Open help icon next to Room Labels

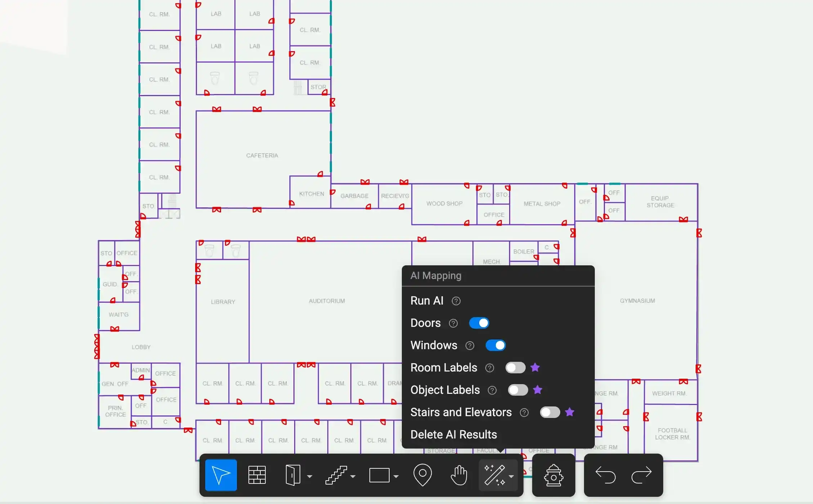(x=490, y=368)
